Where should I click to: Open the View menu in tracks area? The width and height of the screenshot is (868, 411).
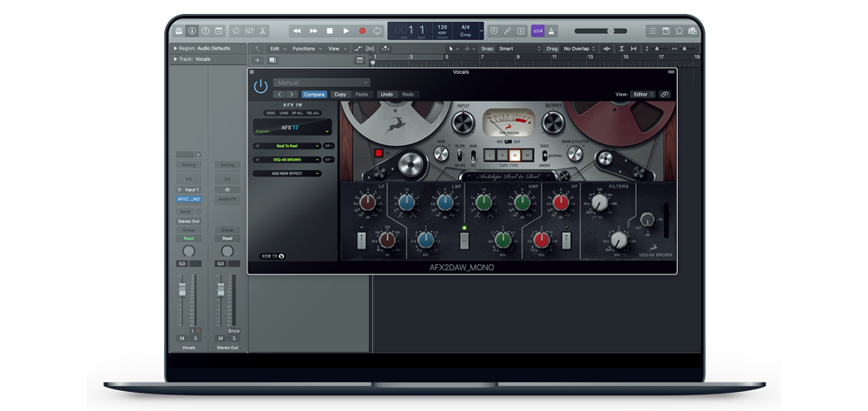click(337, 49)
